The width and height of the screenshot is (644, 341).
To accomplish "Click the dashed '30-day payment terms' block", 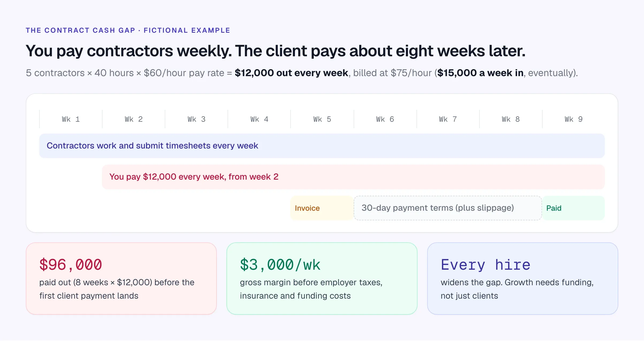I will pos(448,208).
